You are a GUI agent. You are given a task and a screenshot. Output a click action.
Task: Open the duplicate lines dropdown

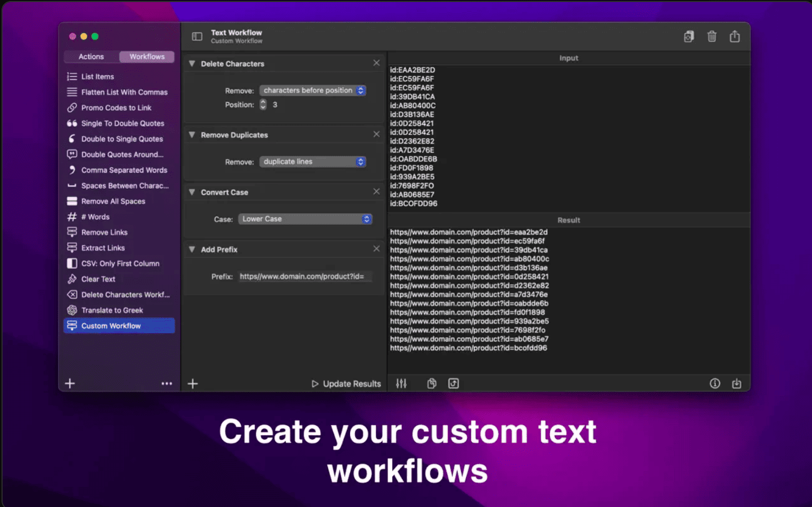pyautogui.click(x=312, y=161)
